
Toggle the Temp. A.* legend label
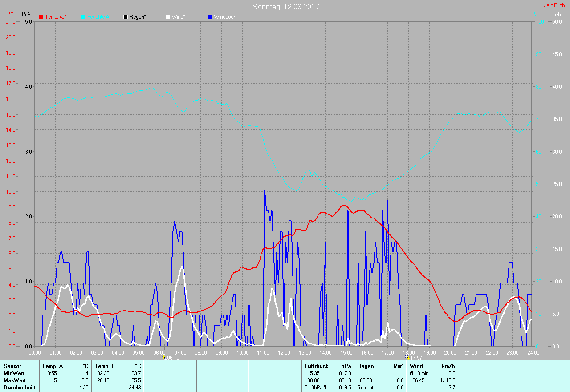point(55,17)
